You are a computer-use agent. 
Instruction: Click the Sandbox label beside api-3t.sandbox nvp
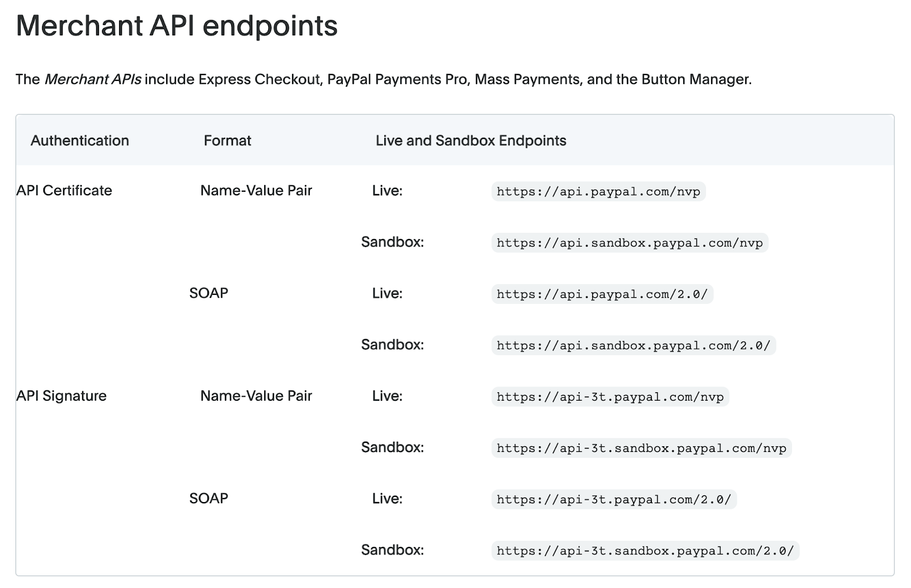coord(392,447)
